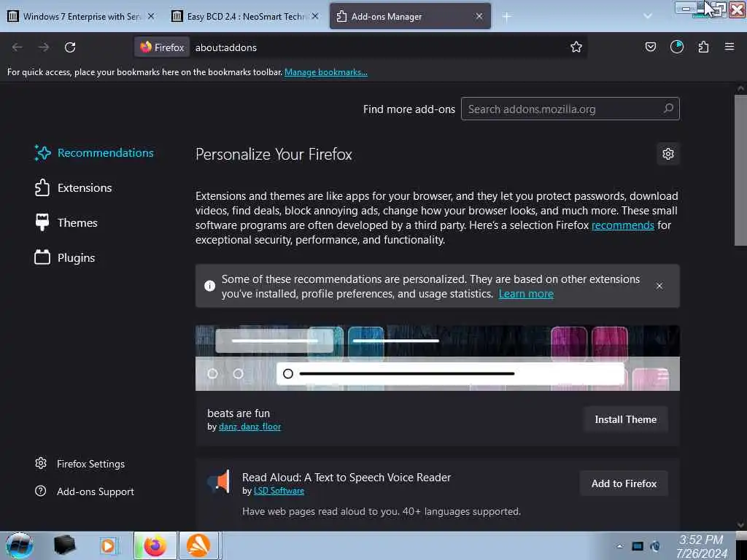The image size is (747, 560).
Task: Open the Pocket save icon
Action: click(650, 47)
